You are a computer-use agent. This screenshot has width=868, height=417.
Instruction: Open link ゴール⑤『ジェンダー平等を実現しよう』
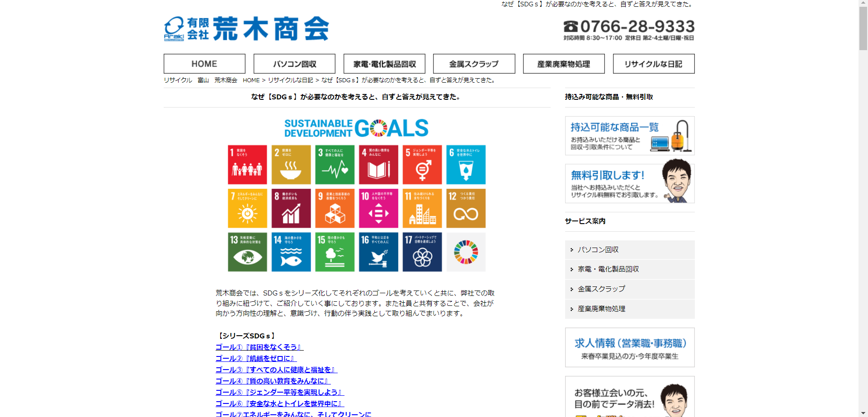280,392
